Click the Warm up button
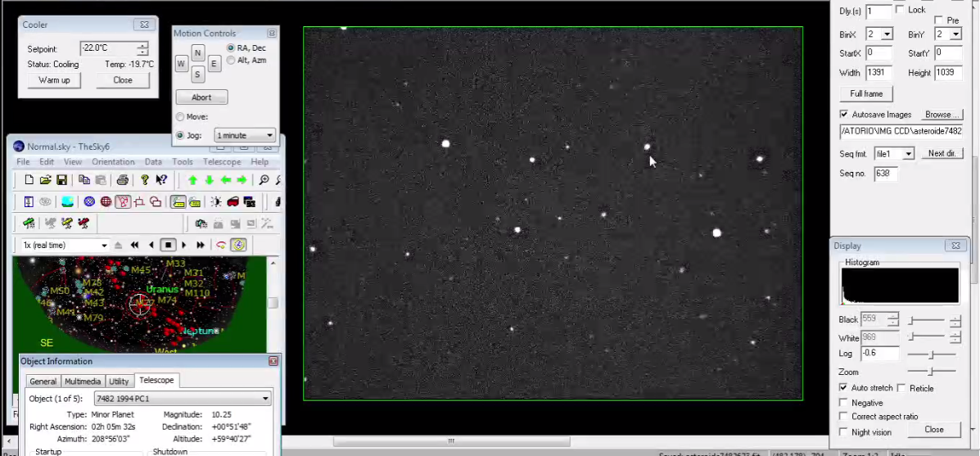 click(54, 80)
